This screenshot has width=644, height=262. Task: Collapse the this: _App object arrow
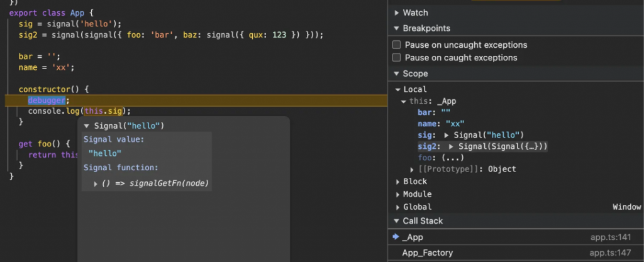pos(404,101)
